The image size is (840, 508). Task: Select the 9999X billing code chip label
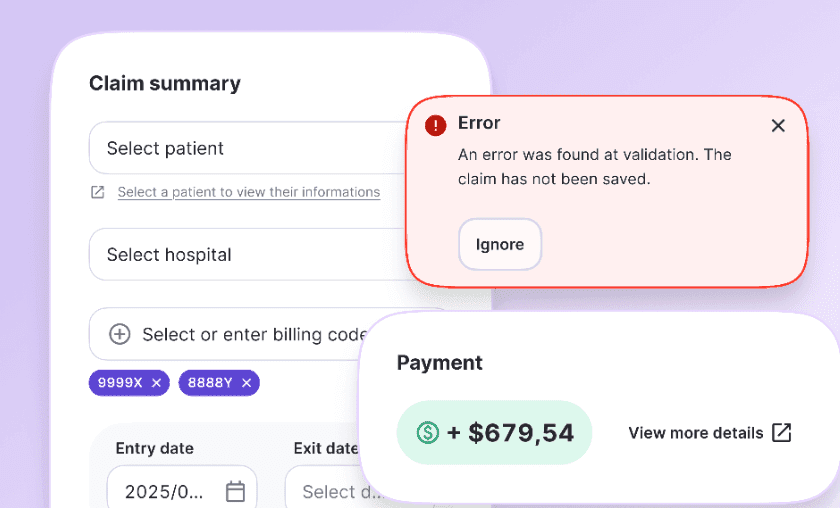pos(120,382)
